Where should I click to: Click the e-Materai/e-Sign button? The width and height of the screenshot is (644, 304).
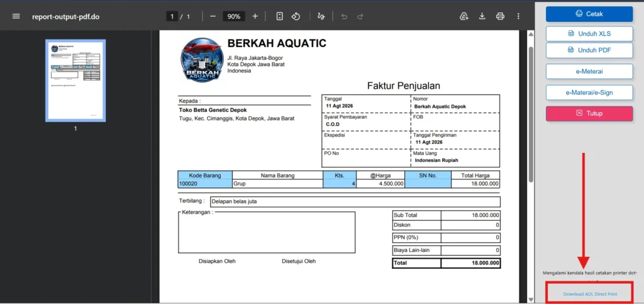coord(589,93)
